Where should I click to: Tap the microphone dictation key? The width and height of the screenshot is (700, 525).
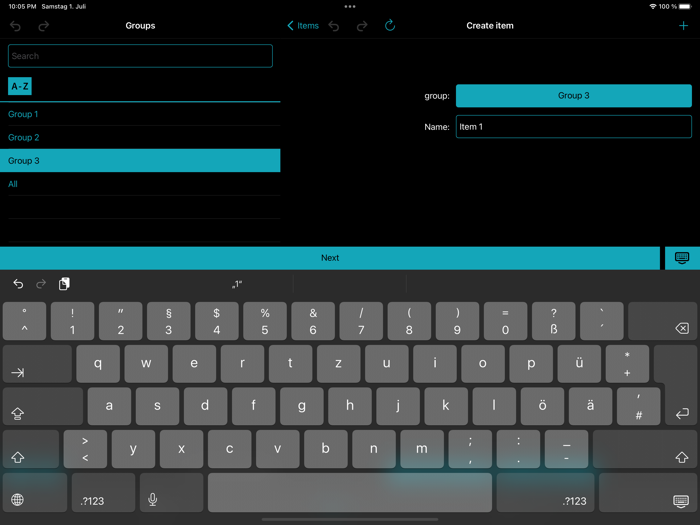171,492
